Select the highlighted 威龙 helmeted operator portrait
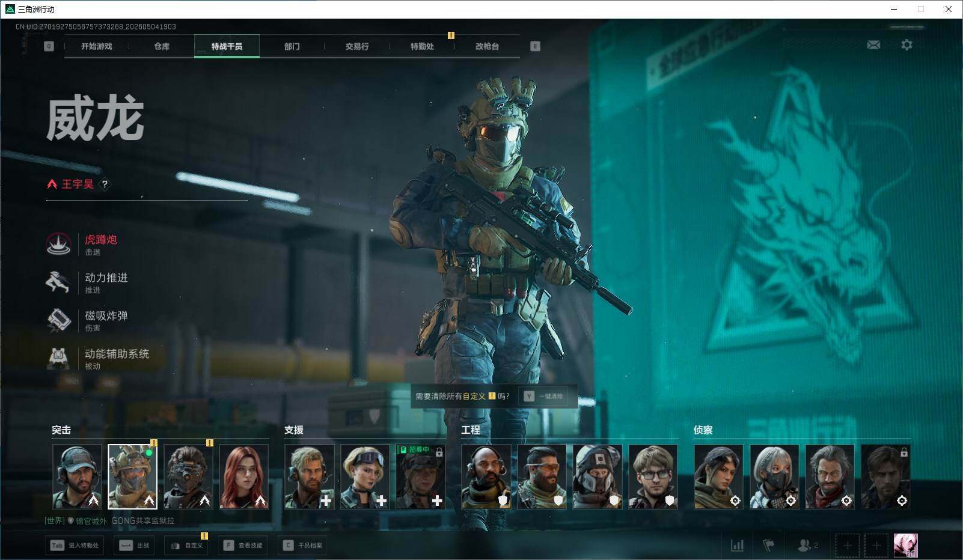 (x=132, y=476)
